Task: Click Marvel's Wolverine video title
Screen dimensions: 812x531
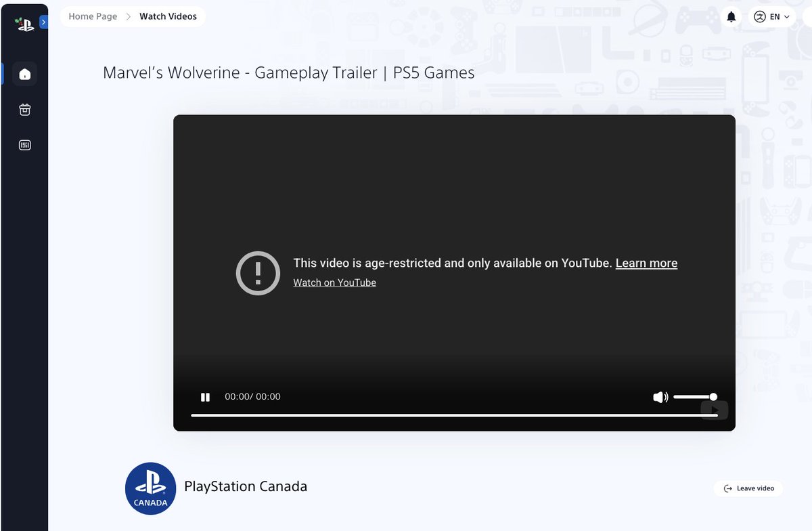Action: tap(289, 72)
